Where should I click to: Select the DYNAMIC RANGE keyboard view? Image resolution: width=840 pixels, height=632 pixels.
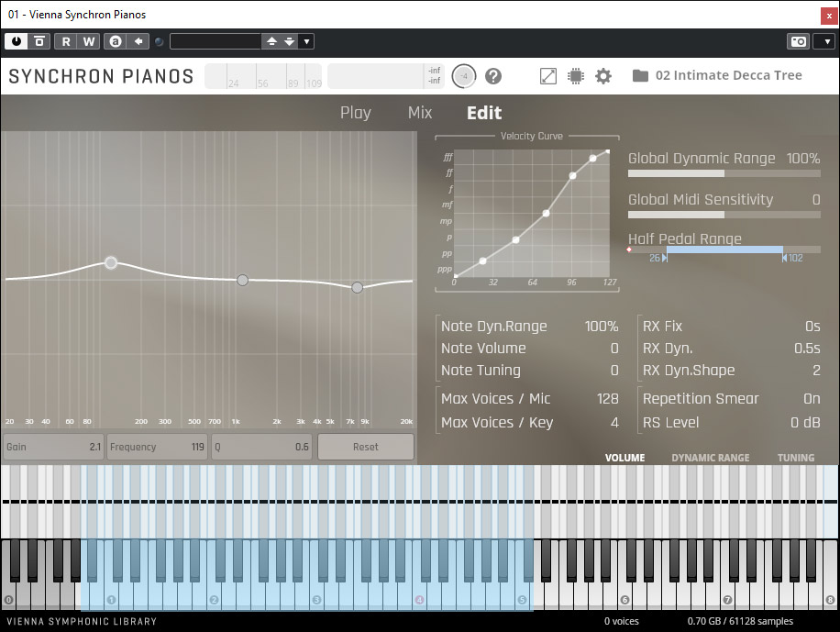[710, 458]
